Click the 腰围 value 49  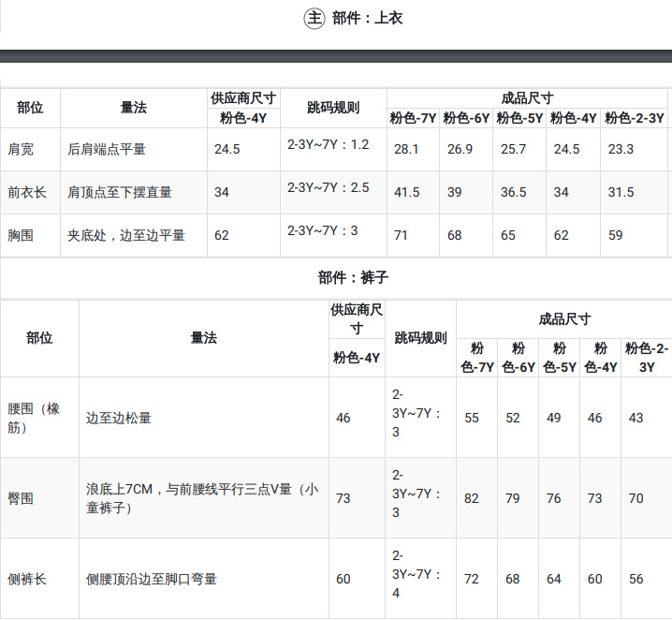click(554, 418)
